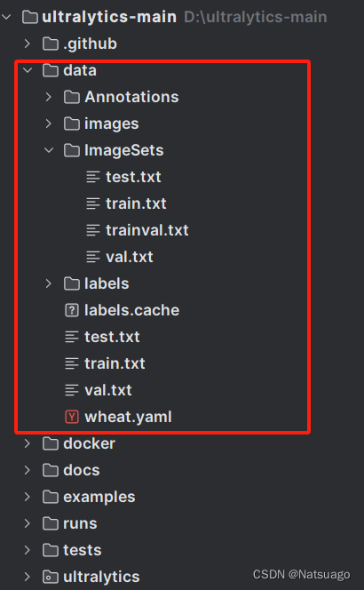Collapse the ImageSets folder arrow
This screenshot has height=590, width=364.
click(49, 150)
